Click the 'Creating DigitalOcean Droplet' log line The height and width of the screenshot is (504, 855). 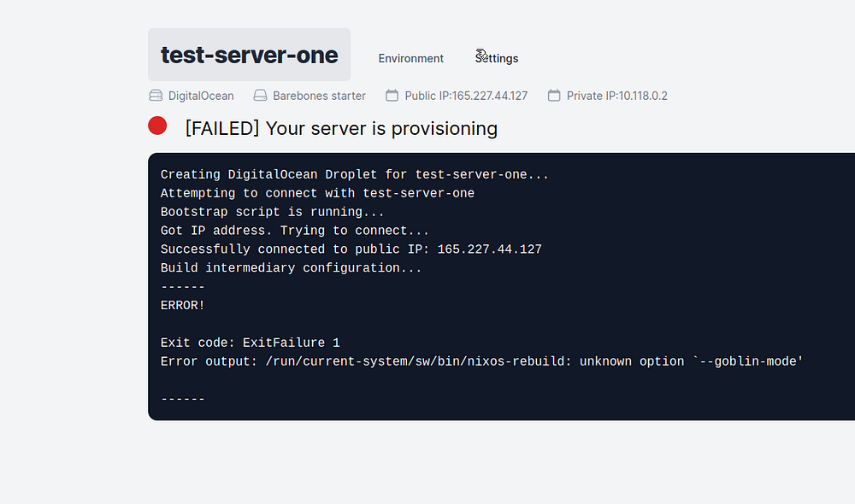click(x=354, y=174)
